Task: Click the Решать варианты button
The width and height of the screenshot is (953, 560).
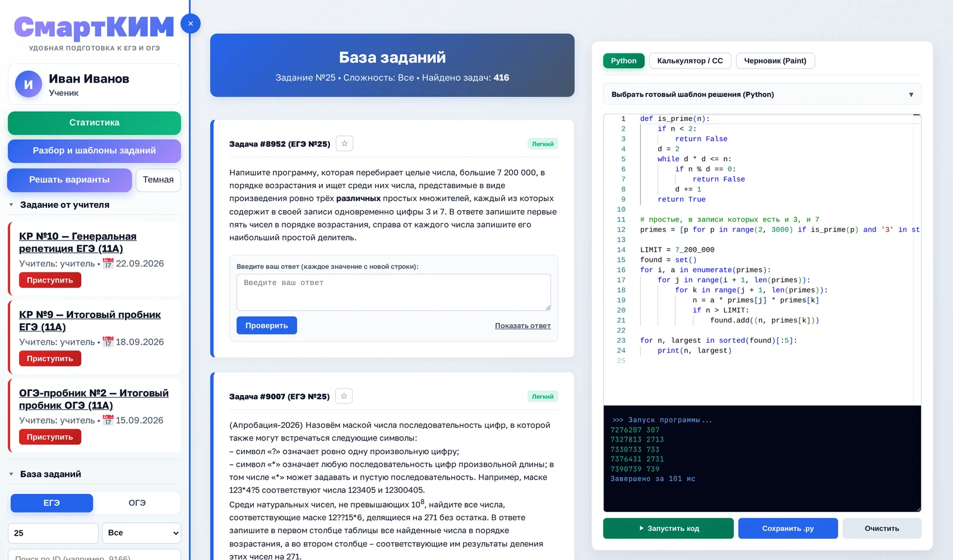Action: pyautogui.click(x=70, y=180)
